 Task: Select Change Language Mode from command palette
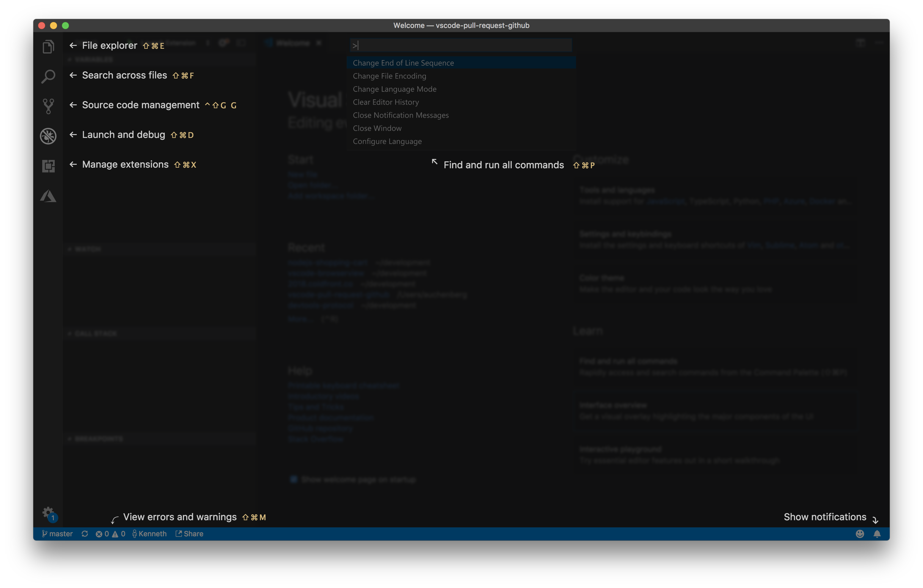[394, 89]
